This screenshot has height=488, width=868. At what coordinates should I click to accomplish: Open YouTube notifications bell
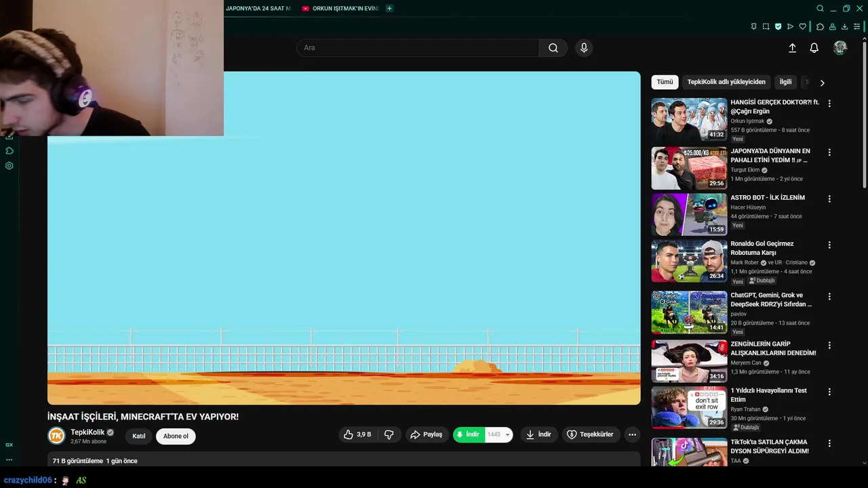(x=814, y=47)
